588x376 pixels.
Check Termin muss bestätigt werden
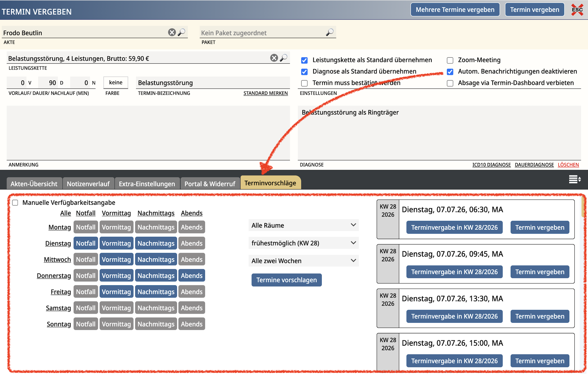pyautogui.click(x=304, y=83)
